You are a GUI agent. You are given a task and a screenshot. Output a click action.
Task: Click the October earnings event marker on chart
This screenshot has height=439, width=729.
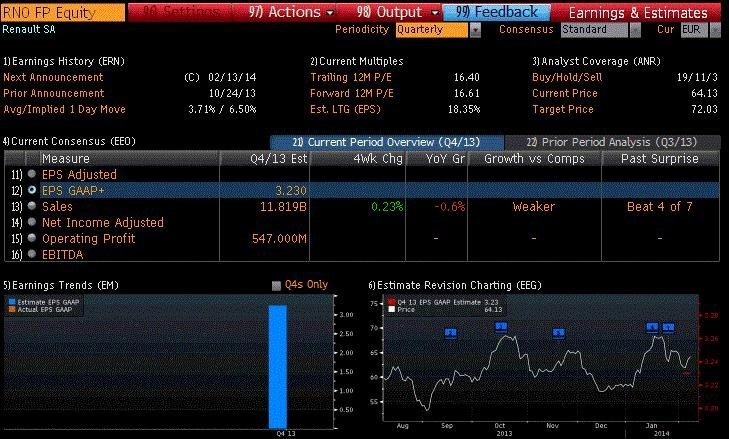501,327
